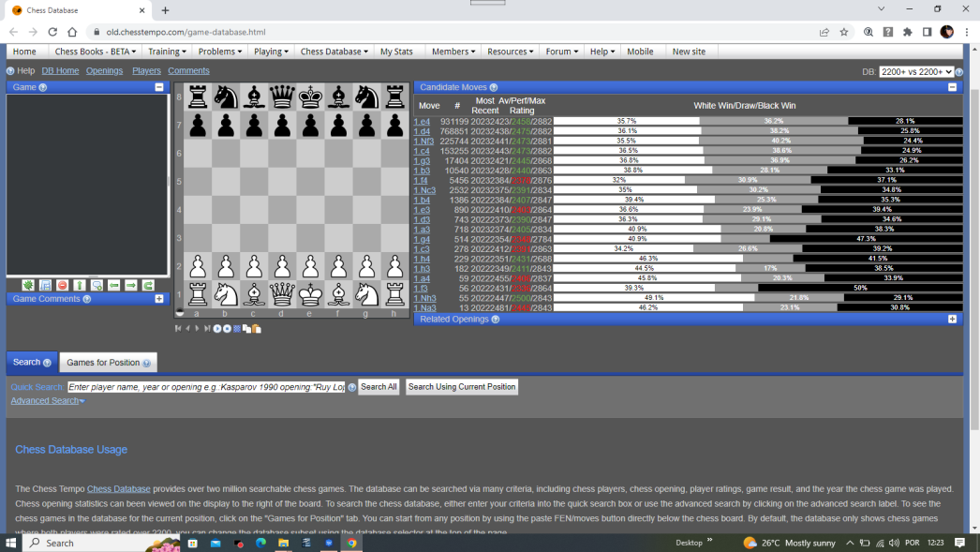Click the green right arrow icon
Image resolution: width=980 pixels, height=552 pixels.
pos(131,285)
